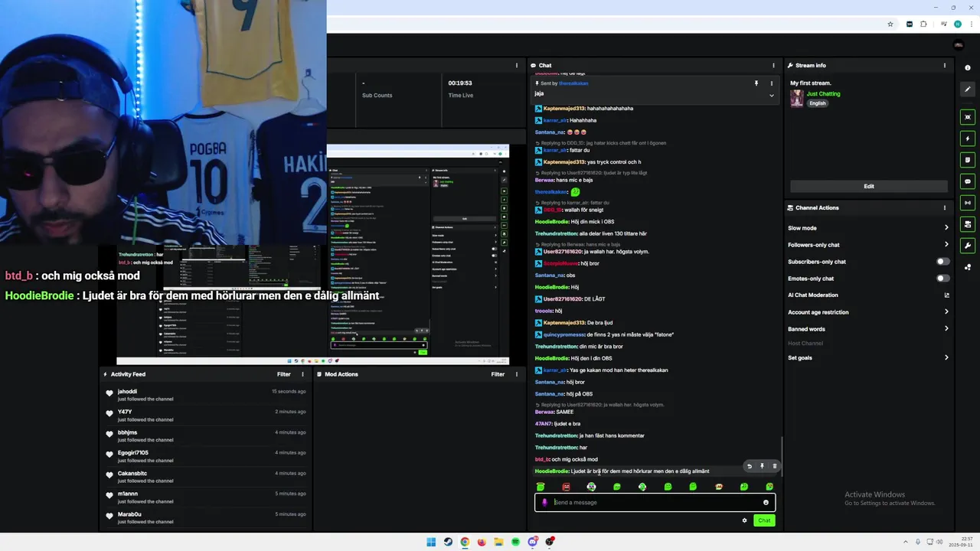The height and width of the screenshot is (551, 980).
Task: Toggle Emotes-only chat switch
Action: 942,279
